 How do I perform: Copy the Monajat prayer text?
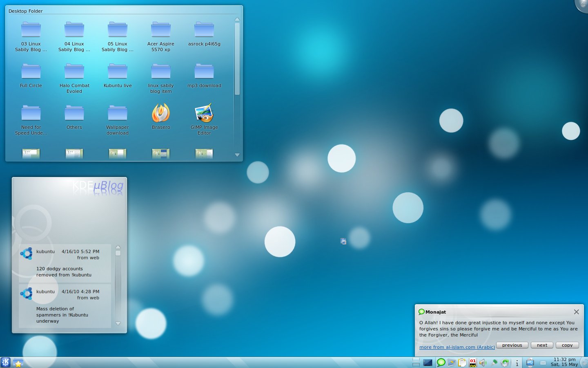[567, 345]
